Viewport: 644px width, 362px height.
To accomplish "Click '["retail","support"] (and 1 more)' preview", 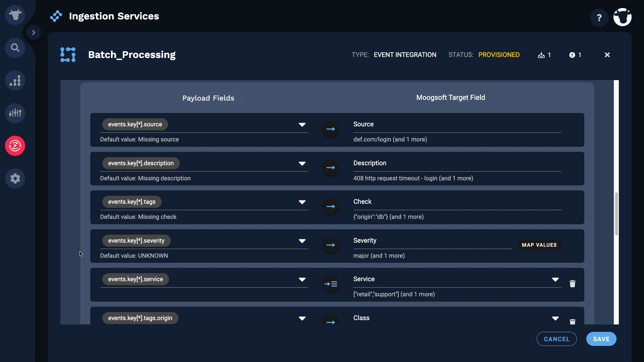I will 394,294.
